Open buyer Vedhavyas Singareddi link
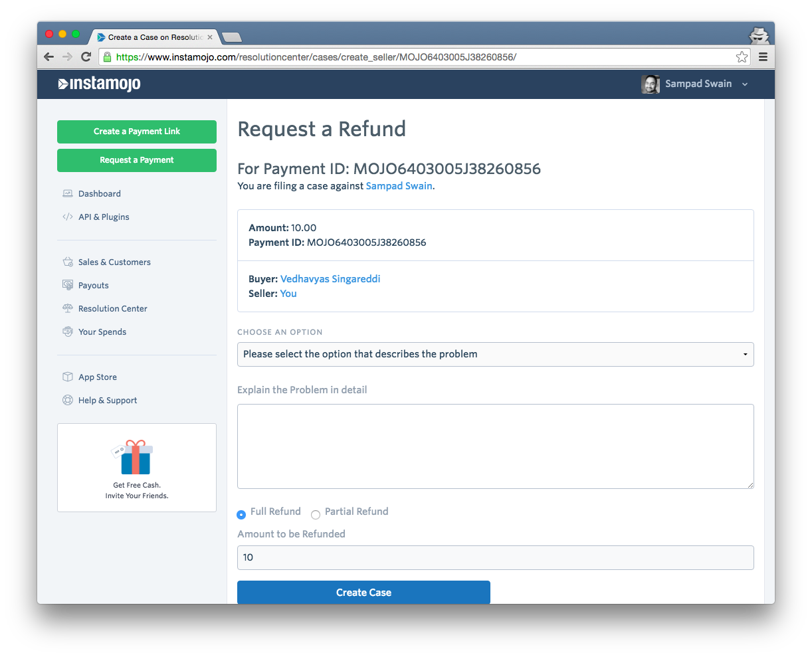Screen dimensions: 812x657 click(x=330, y=279)
